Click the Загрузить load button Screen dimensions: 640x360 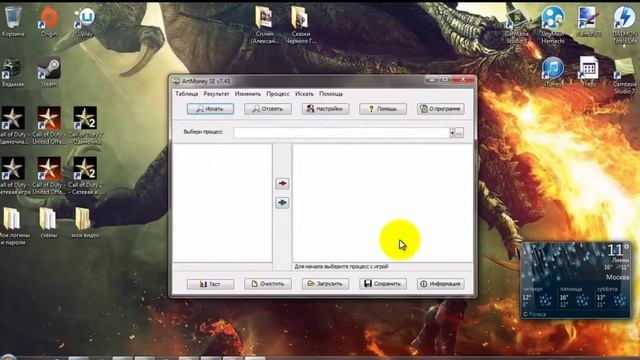(x=325, y=284)
